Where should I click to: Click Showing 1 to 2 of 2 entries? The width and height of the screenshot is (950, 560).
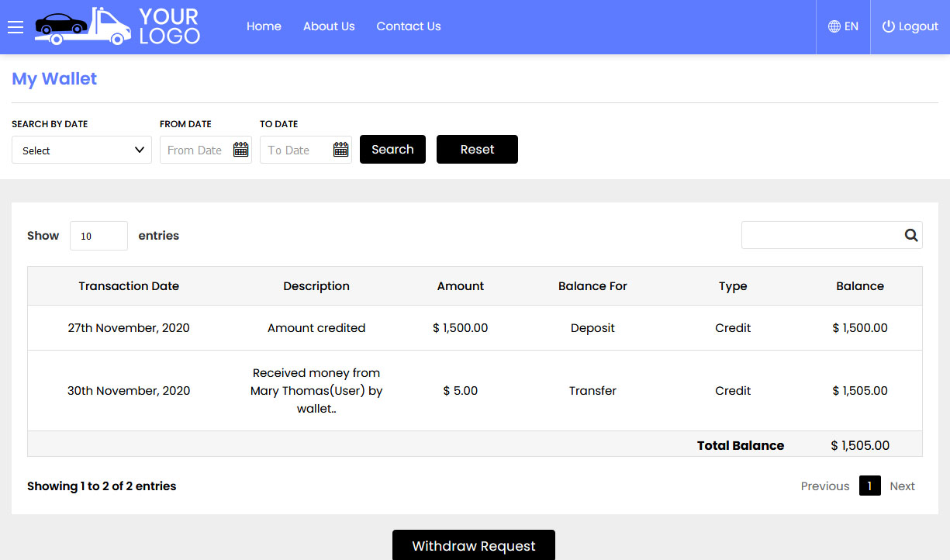click(x=102, y=486)
